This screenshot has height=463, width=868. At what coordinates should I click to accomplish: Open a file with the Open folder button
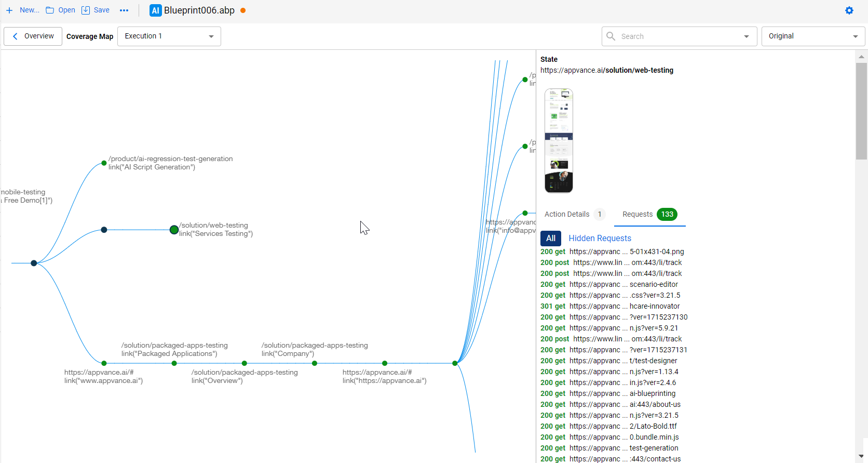[60, 10]
